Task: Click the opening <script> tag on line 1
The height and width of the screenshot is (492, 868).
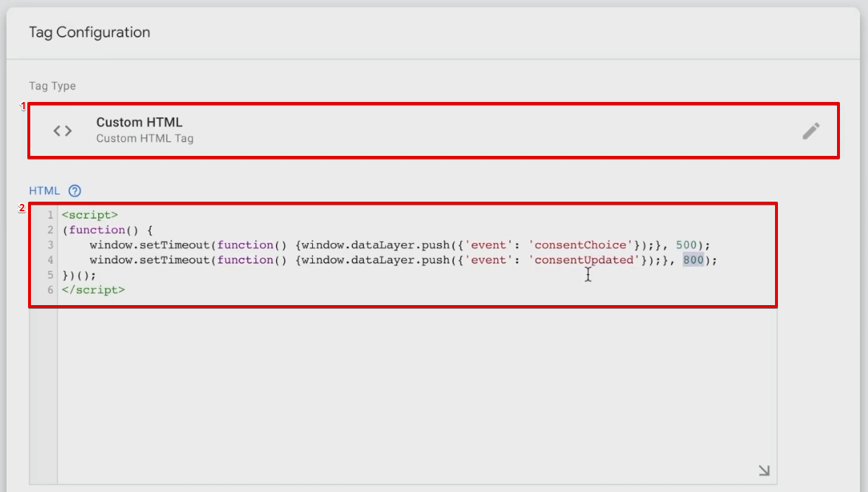Action: (x=90, y=215)
